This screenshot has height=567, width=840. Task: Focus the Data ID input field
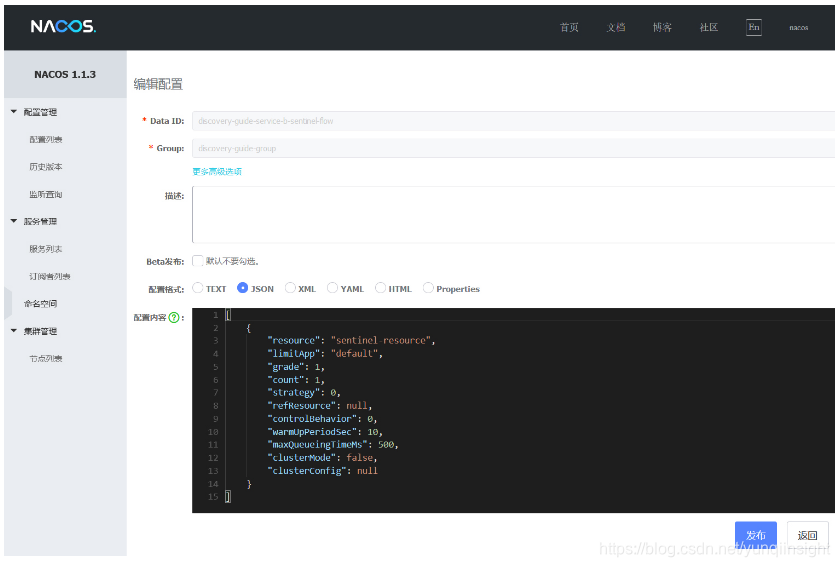point(513,121)
